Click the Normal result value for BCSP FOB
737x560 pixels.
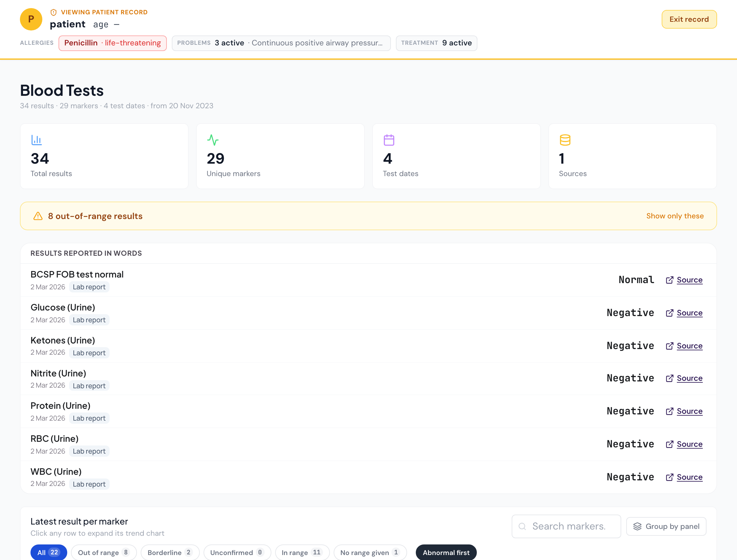point(636,280)
